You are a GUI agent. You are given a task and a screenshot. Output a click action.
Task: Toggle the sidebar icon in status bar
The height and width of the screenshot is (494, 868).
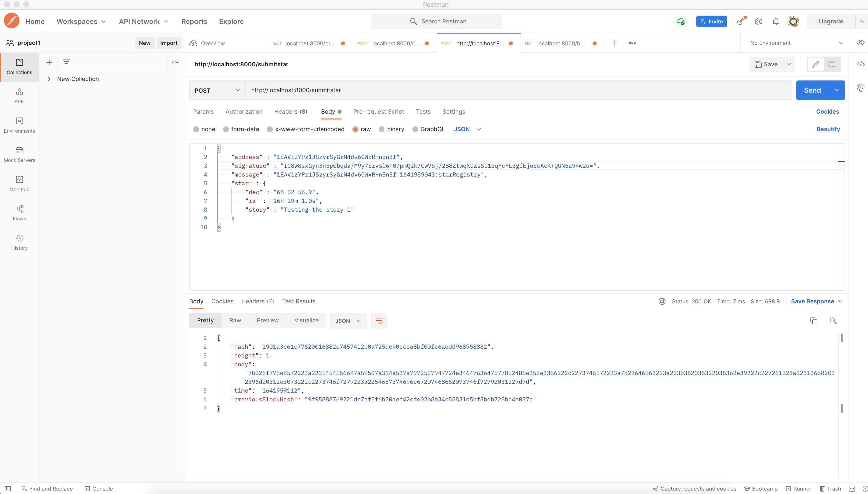tap(8, 489)
